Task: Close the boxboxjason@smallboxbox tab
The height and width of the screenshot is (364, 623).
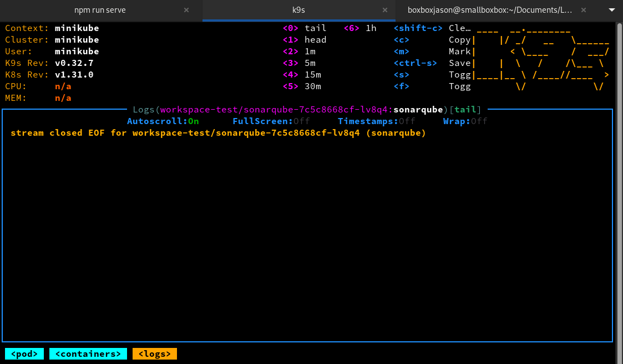Action: tap(583, 10)
